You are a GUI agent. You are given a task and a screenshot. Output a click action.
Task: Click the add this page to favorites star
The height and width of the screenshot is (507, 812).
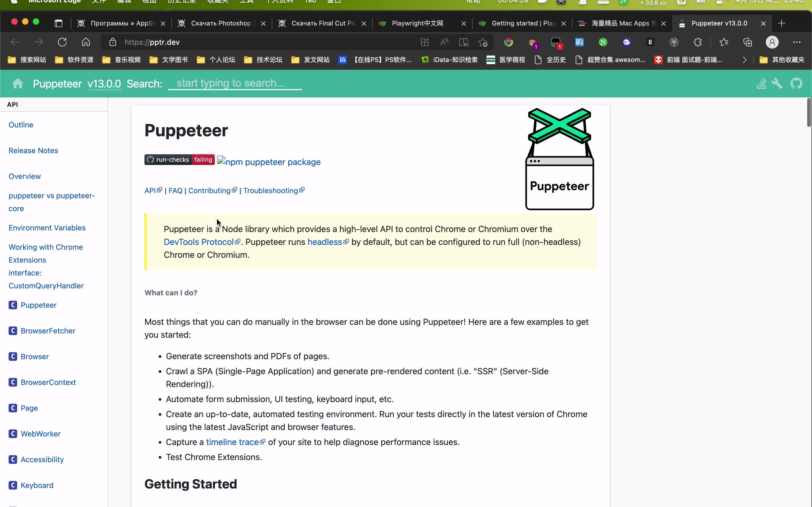pos(483,42)
